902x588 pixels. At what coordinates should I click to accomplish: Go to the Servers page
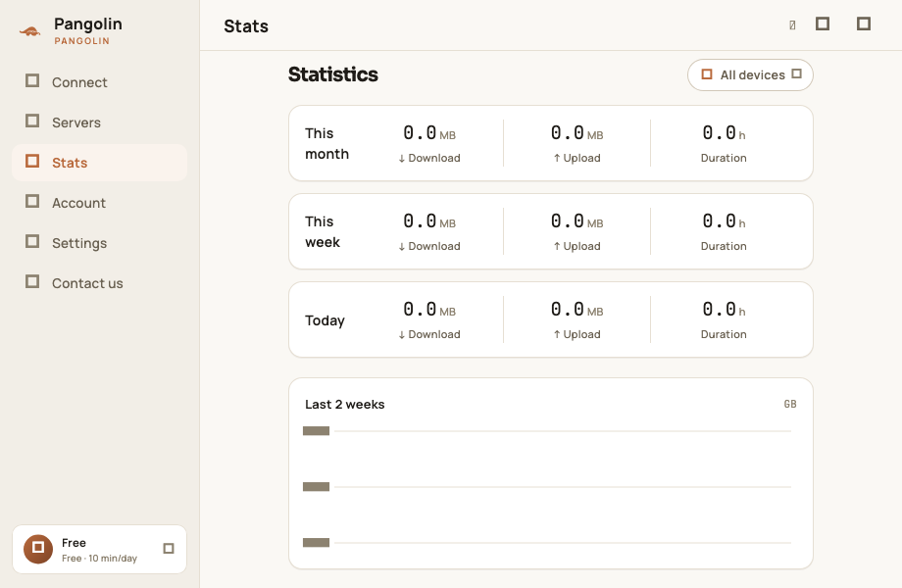[x=100, y=122]
